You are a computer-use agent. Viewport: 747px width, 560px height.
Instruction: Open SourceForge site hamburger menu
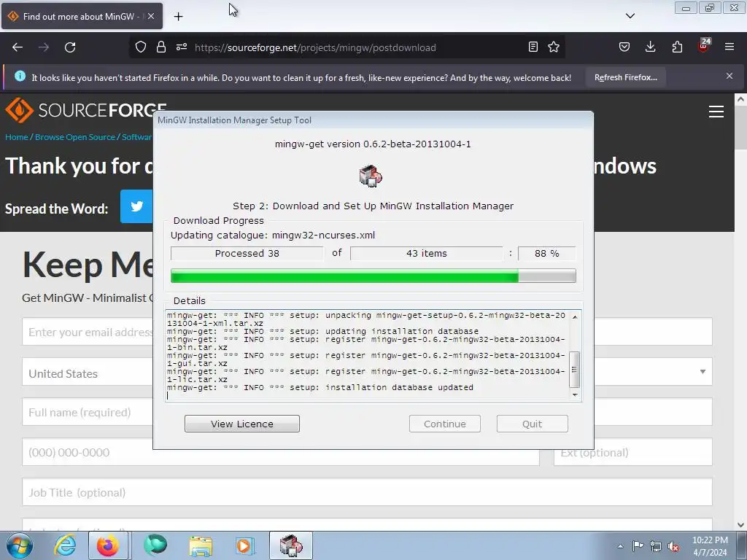pyautogui.click(x=716, y=112)
